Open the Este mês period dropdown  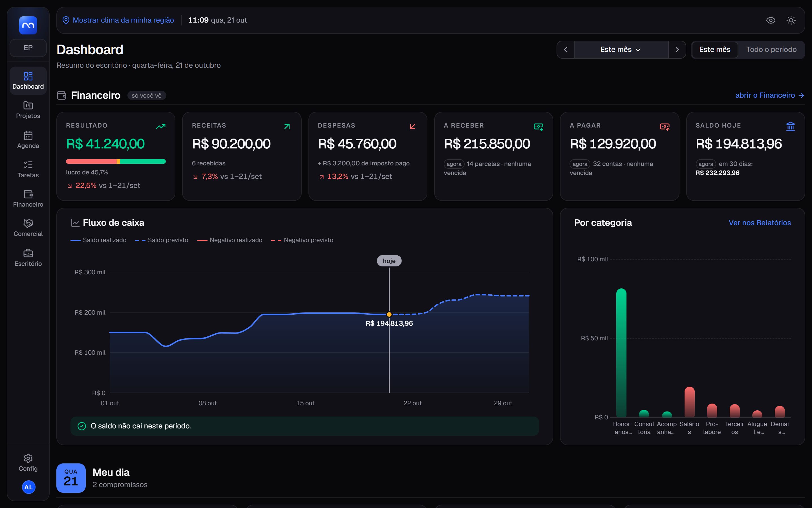click(x=621, y=50)
